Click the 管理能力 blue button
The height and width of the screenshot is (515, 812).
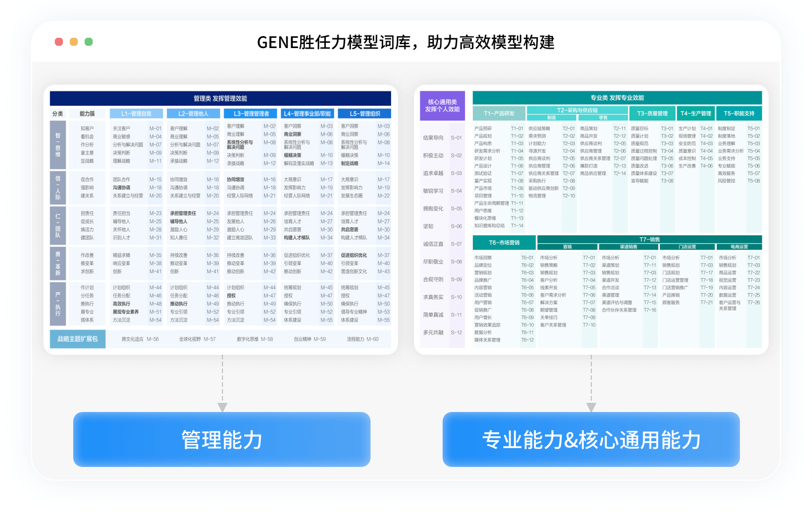(222, 439)
